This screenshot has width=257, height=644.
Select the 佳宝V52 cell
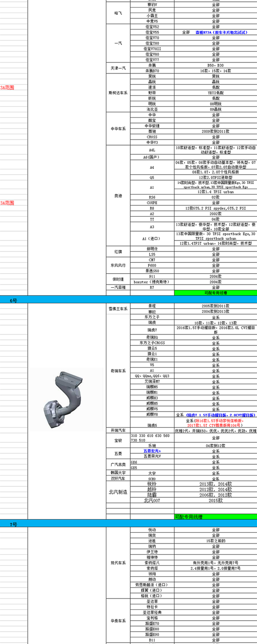(x=152, y=27)
